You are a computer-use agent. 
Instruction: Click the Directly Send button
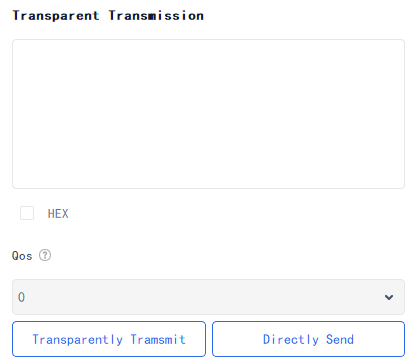[x=308, y=339]
